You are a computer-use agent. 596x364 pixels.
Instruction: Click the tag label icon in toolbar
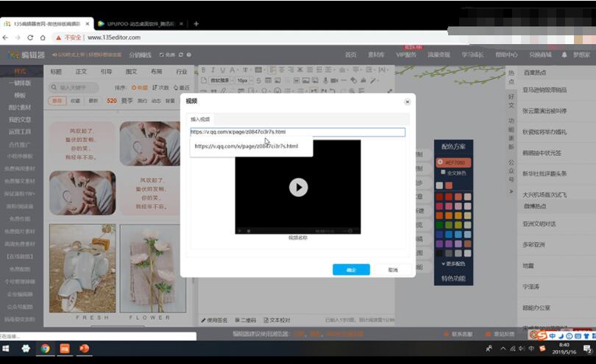point(353,80)
